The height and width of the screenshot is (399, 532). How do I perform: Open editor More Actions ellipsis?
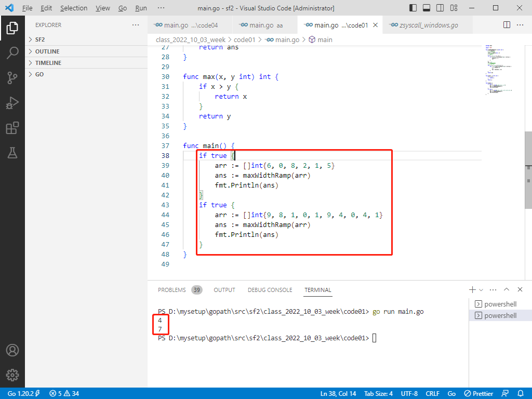[x=520, y=25]
